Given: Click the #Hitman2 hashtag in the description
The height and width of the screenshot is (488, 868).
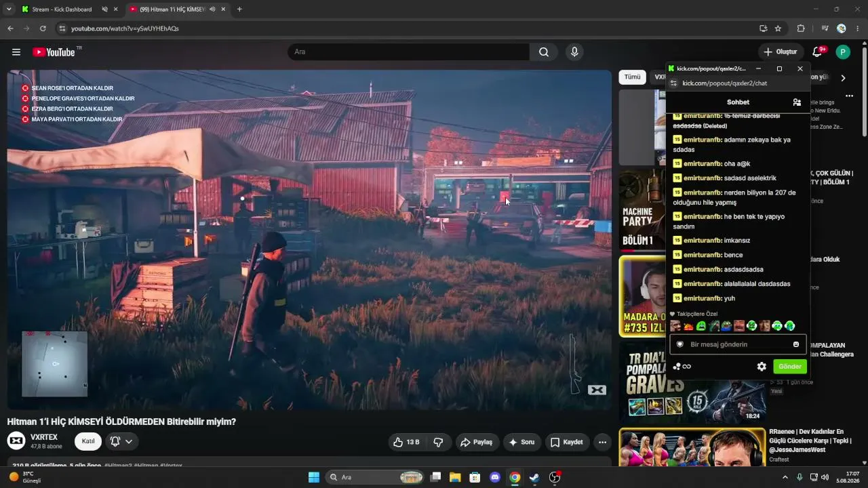Looking at the screenshot, I should click(x=118, y=466).
